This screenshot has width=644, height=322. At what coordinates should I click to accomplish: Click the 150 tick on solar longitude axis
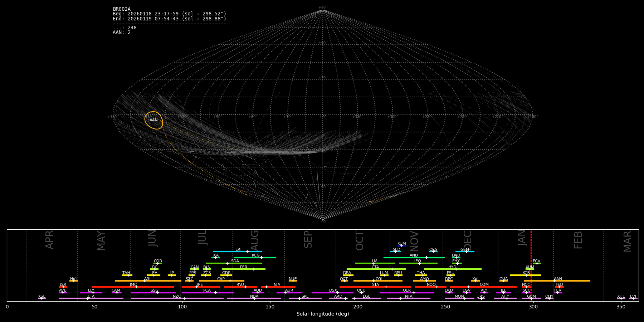pos(270,307)
